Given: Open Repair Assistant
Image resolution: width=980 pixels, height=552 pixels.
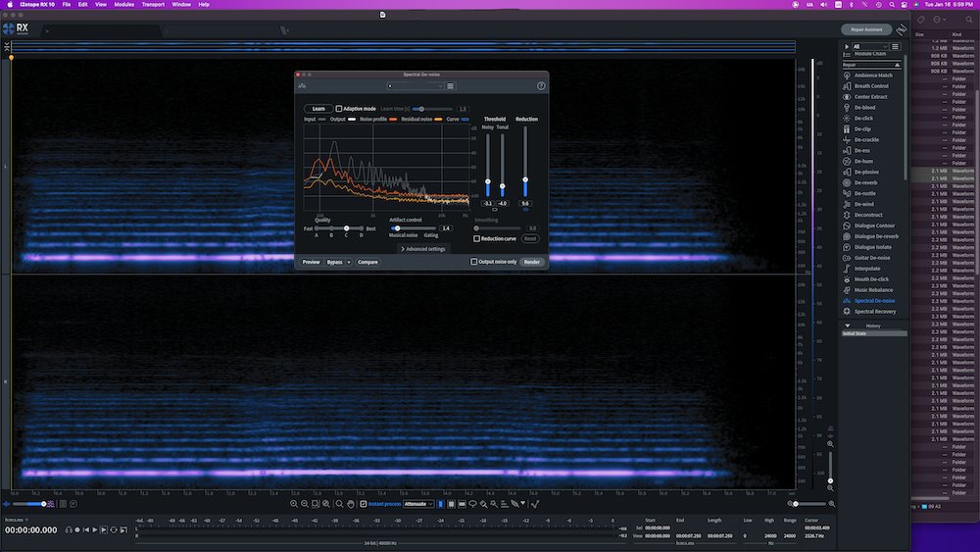Looking at the screenshot, I should click(866, 29).
